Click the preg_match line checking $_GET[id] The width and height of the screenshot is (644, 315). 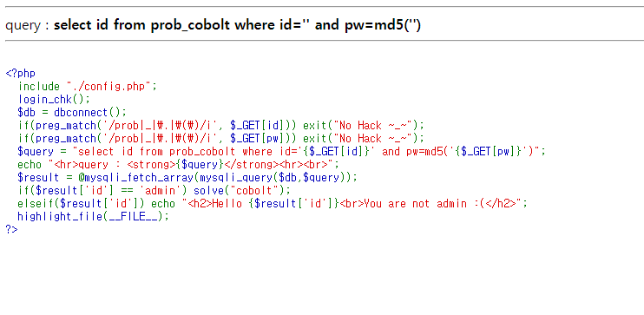point(220,126)
